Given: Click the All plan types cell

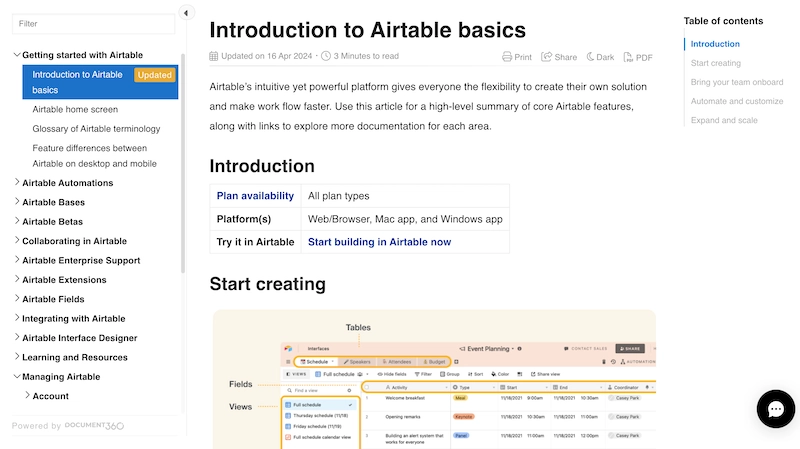Looking at the screenshot, I should (x=405, y=196).
